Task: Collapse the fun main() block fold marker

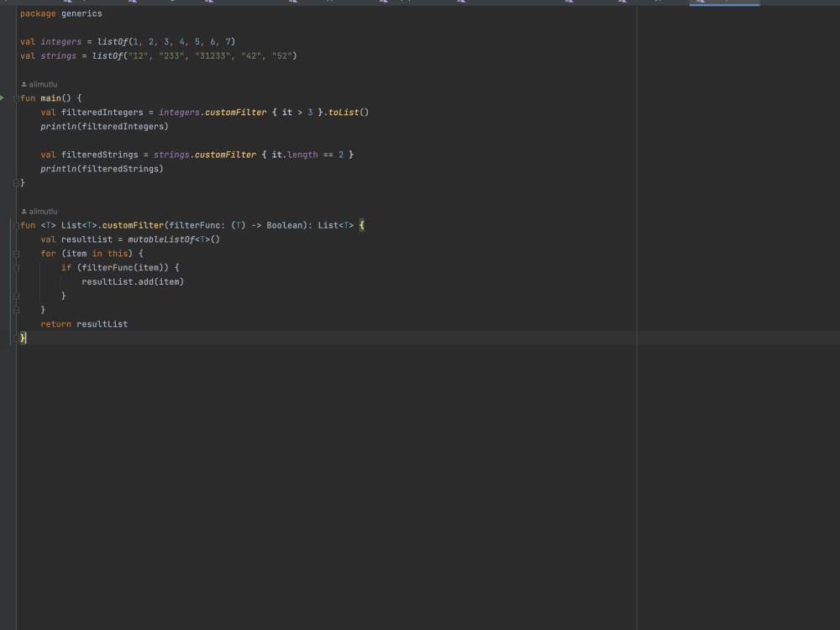Action: click(16, 98)
